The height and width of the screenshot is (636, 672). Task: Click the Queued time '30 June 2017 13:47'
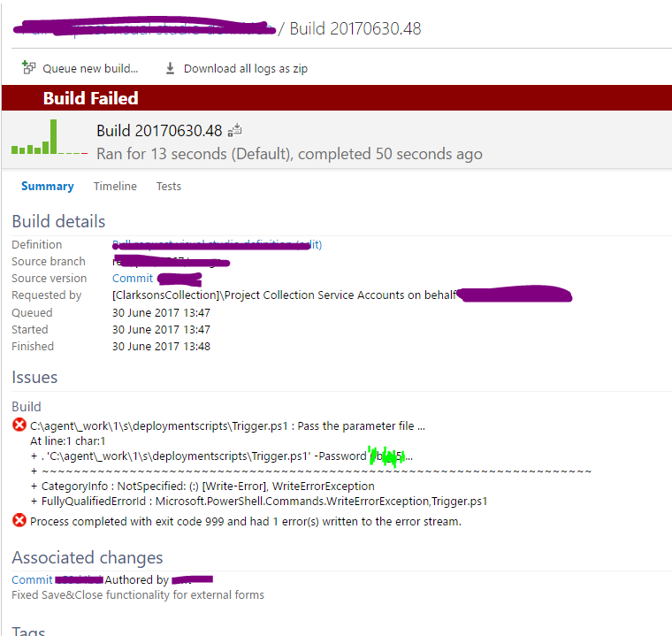(161, 312)
